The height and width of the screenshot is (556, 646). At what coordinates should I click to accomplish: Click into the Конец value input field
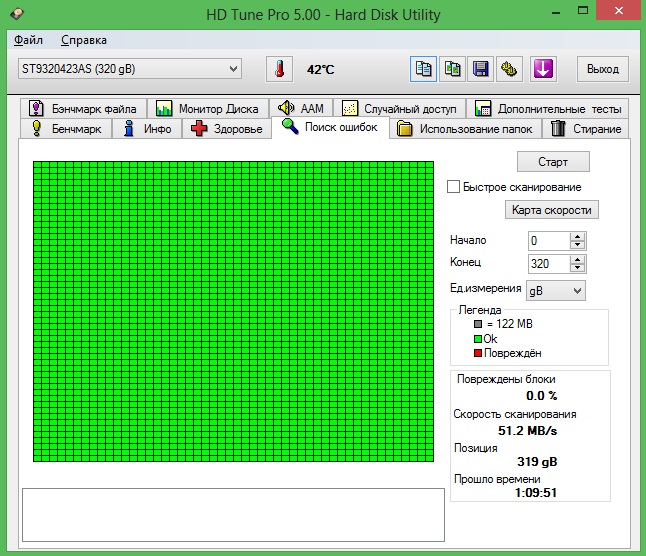tap(547, 264)
